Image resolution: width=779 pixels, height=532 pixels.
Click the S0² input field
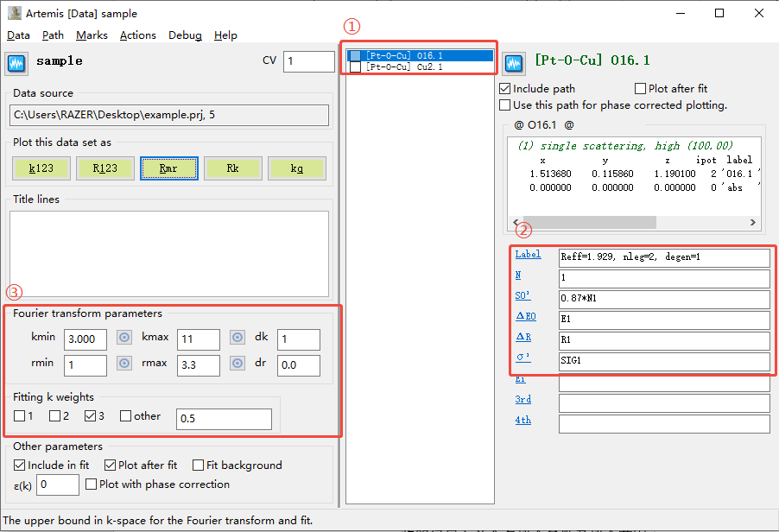click(x=663, y=300)
